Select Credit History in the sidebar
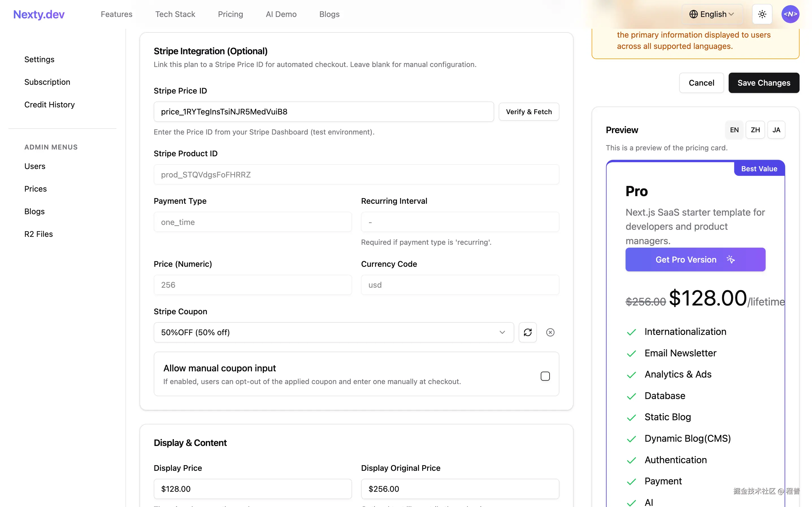 pyautogui.click(x=49, y=104)
